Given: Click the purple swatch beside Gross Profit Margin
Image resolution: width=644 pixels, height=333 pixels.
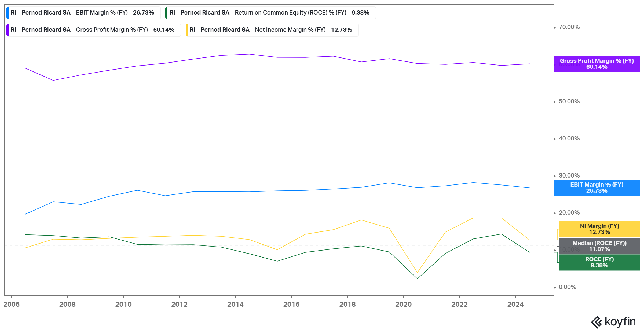Looking at the screenshot, I should pyautogui.click(x=8, y=30).
